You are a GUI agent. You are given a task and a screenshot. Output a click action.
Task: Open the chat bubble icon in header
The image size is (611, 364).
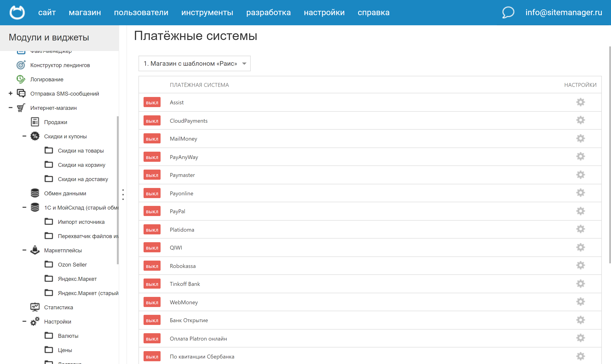[508, 12]
